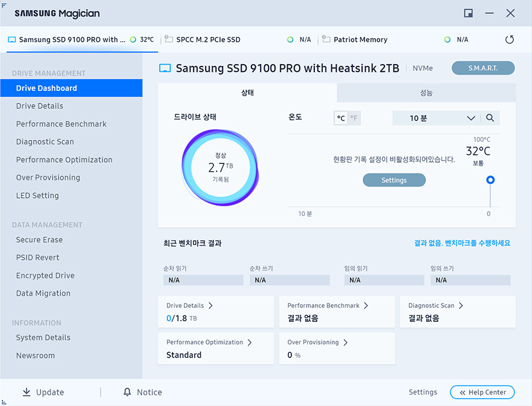The height and width of the screenshot is (406, 532).
Task: Open Over Provisioning card chevron
Action: click(345, 342)
